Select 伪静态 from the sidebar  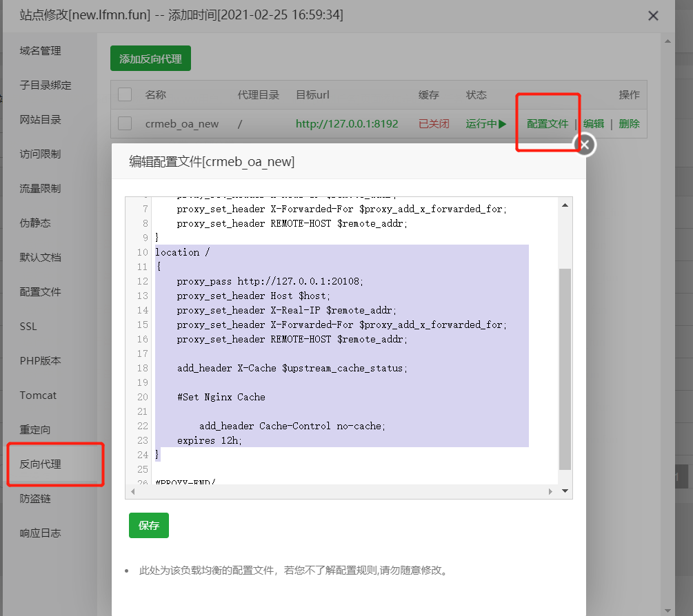[x=37, y=223]
